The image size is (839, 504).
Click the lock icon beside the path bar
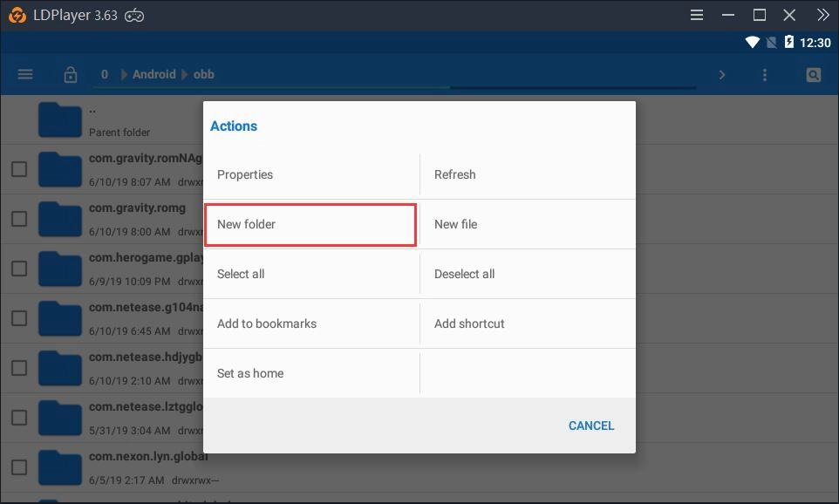70,74
